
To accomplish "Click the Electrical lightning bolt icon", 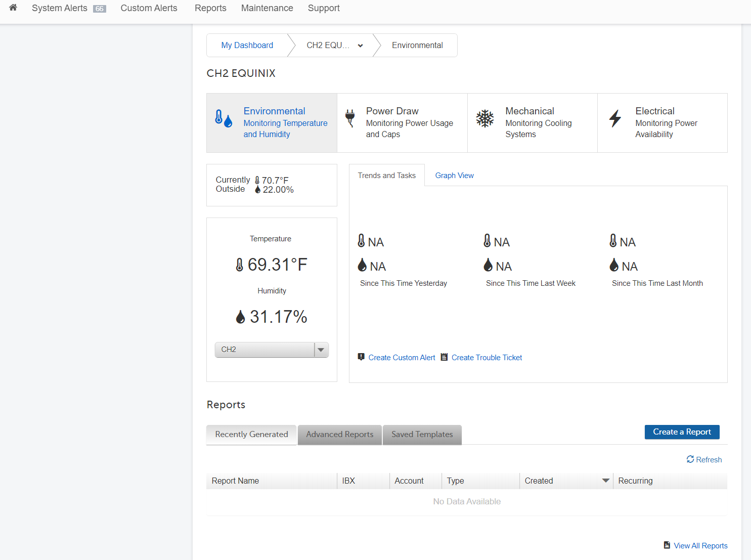I will [615, 118].
